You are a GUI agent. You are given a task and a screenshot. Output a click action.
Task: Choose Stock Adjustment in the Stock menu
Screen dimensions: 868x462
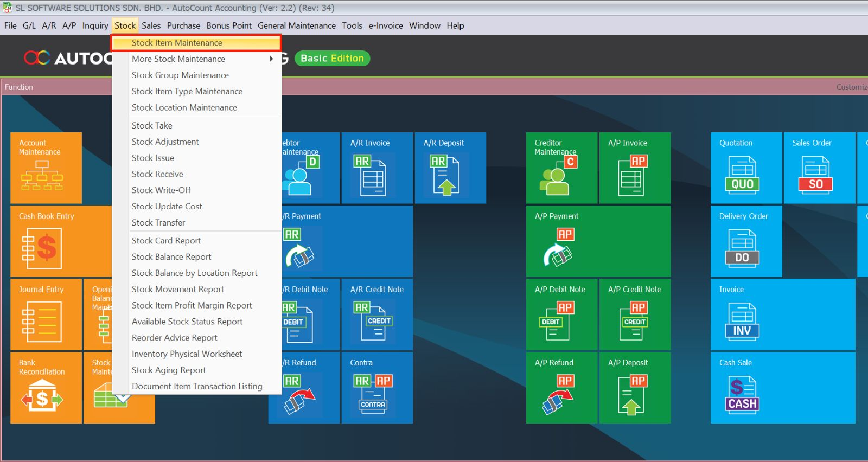(165, 142)
